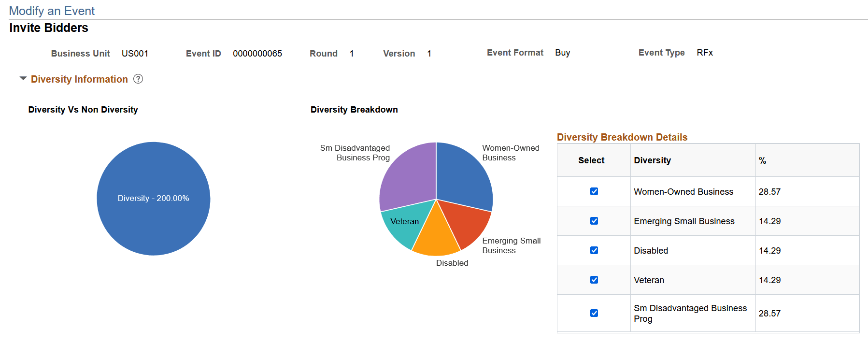Image resolution: width=868 pixels, height=344 pixels.
Task: Click the Diversity Vs Non Diversity title
Action: pos(83,110)
